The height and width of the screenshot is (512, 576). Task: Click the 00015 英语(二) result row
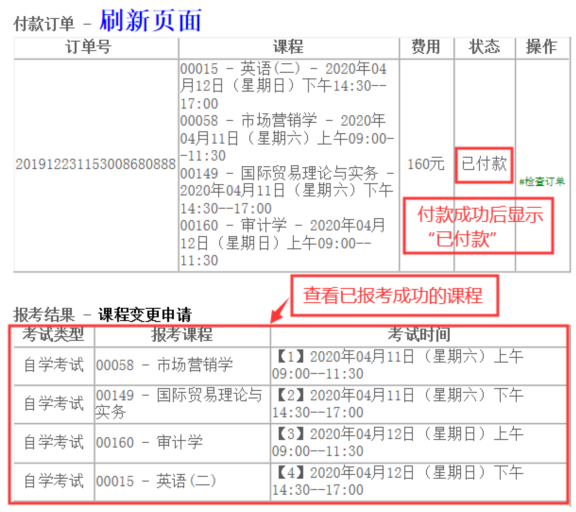point(290,481)
